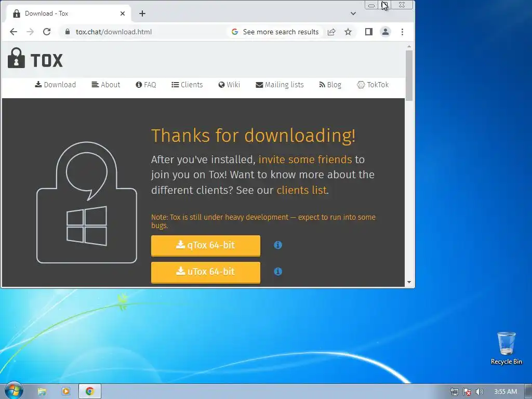Open the Recycle Bin desktop icon

pyautogui.click(x=506, y=348)
